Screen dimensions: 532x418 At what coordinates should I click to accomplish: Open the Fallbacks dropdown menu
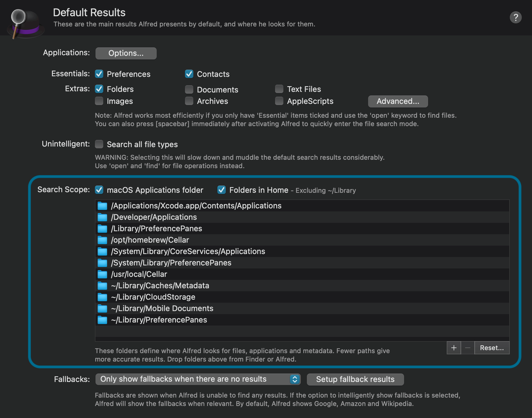pos(198,379)
